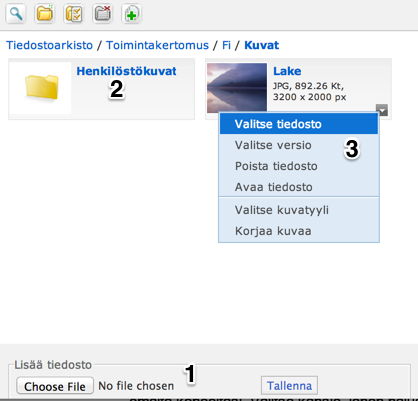This screenshot has height=401, width=418.
Task: Click the yellow Henkilöstökuvat folder icon
Action: click(42, 87)
